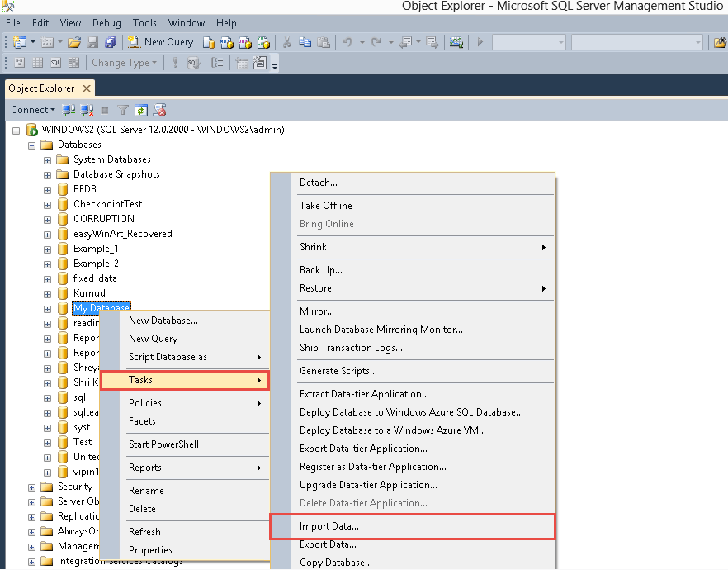Click the Database Engine Query icon
This screenshot has height=570, width=728.
click(x=209, y=42)
